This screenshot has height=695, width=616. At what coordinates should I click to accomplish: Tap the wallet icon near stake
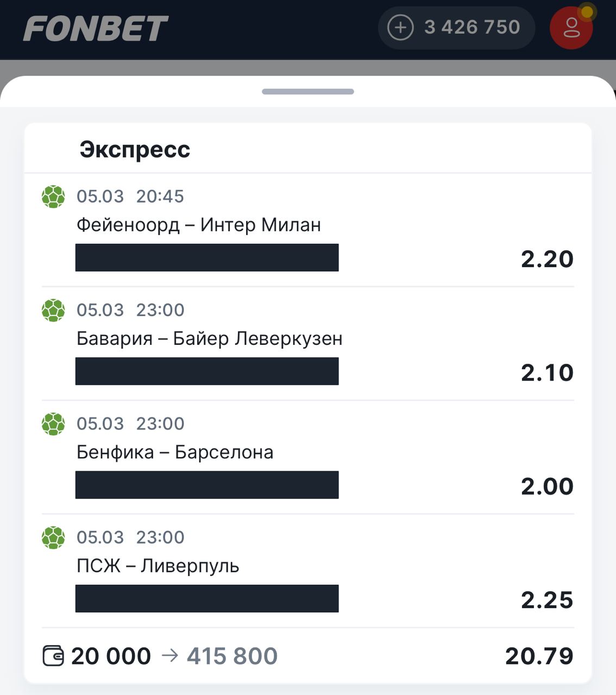[x=53, y=656]
